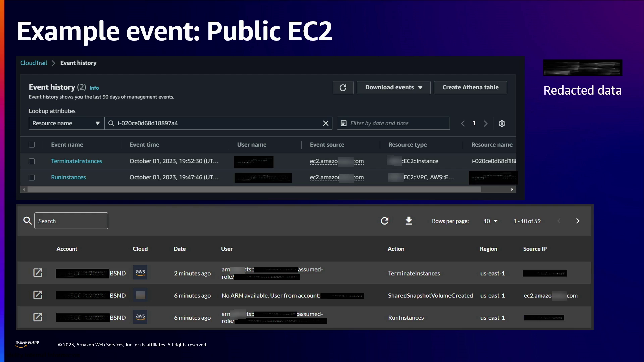Go to next page of 59 results

(577, 221)
